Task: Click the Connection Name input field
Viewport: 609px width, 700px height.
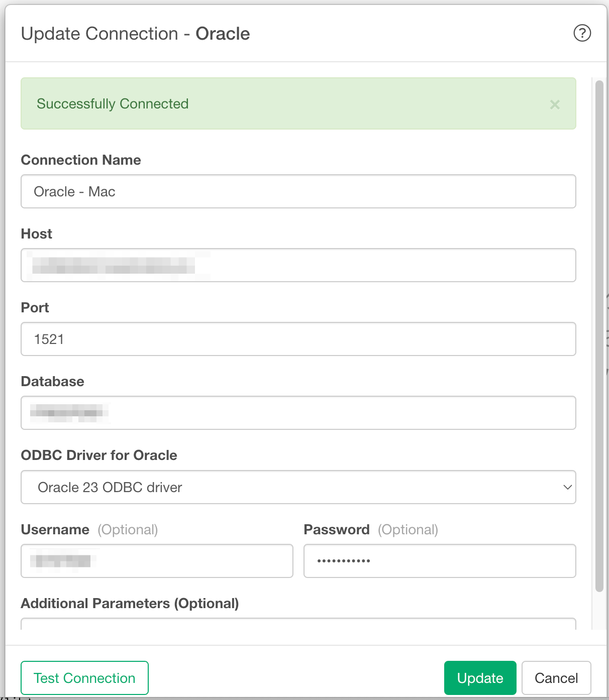Action: click(298, 191)
